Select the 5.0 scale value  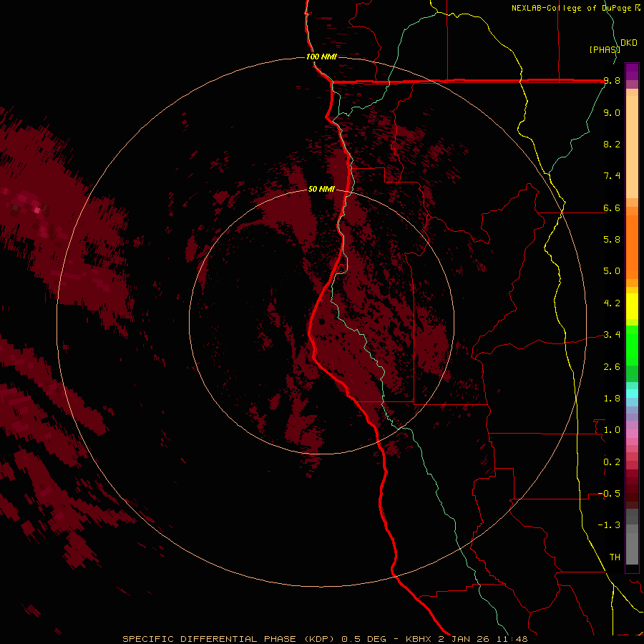click(612, 271)
